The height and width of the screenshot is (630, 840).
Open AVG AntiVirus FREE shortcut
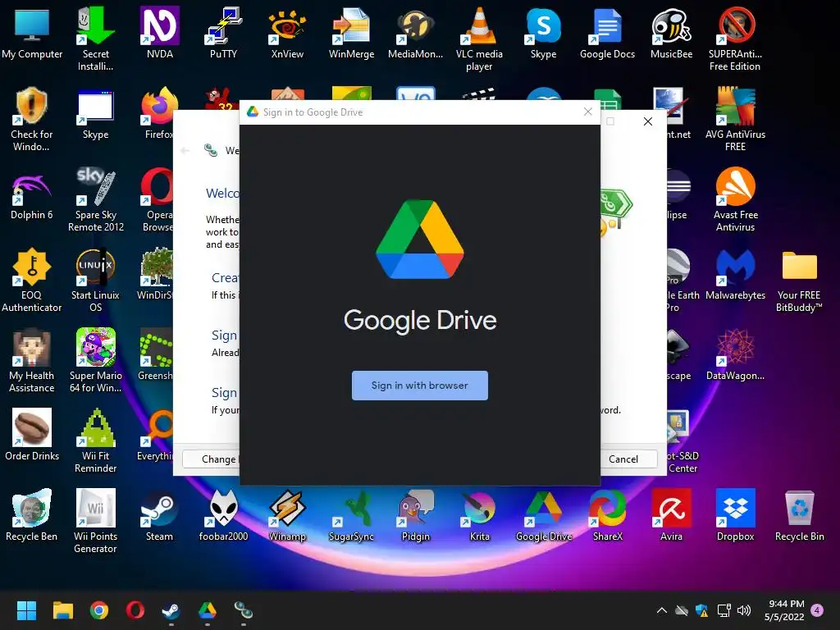pos(735,119)
